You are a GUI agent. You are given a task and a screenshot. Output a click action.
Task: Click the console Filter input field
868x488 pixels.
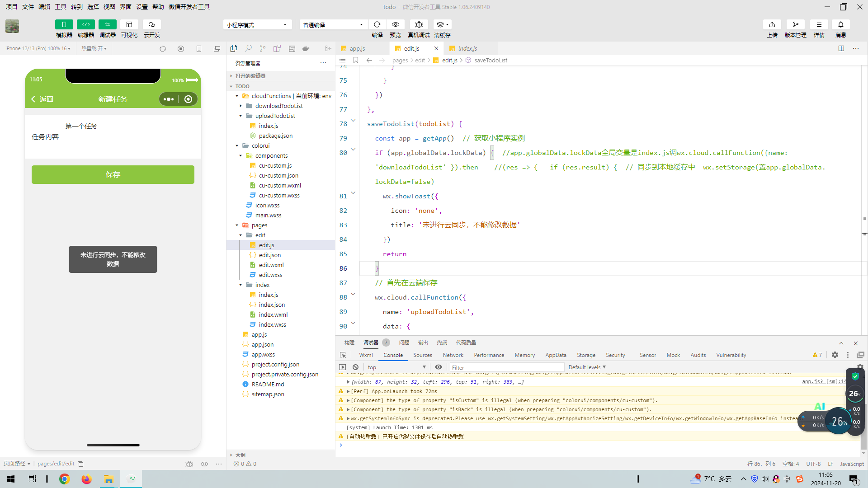pos(506,367)
